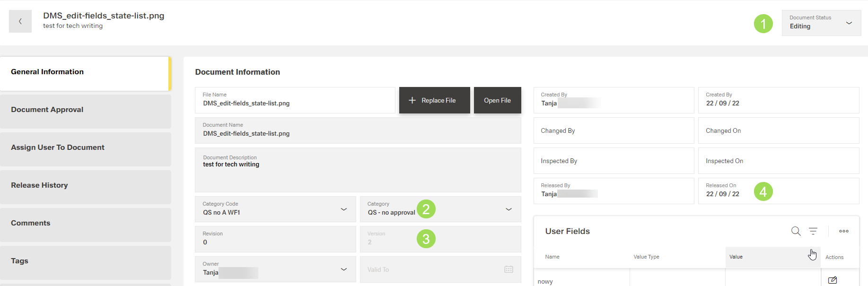Select the Comments tab

point(86,223)
